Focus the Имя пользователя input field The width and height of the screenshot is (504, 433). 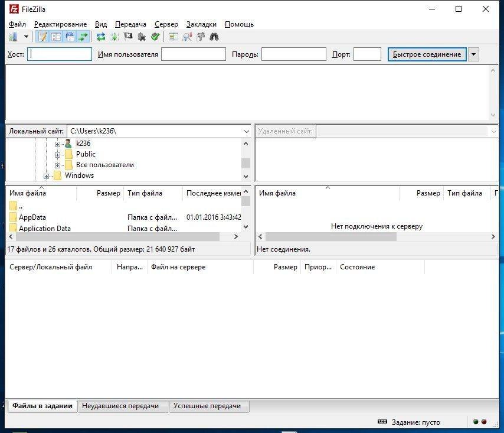194,54
